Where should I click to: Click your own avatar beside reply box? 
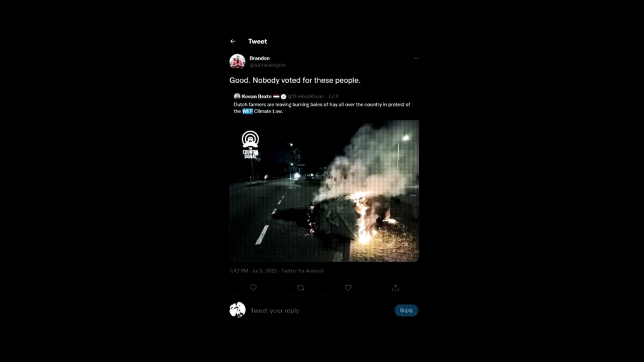[237, 310]
